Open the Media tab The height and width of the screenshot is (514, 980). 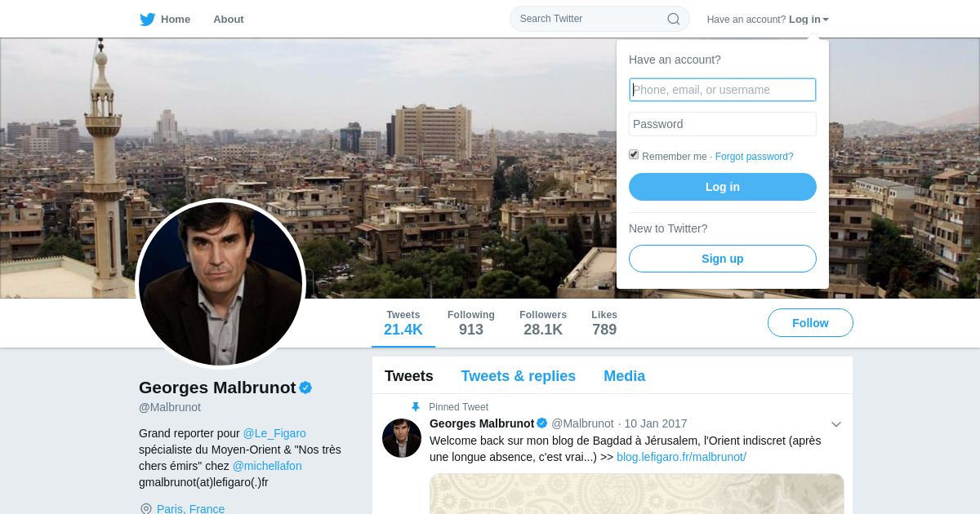[x=624, y=376]
